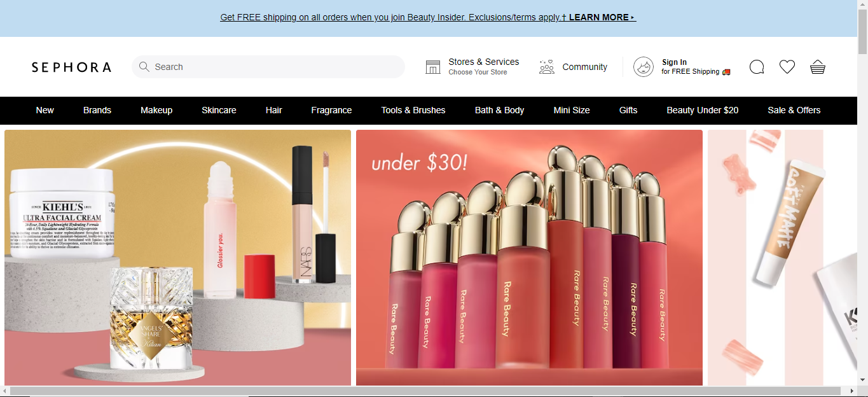Open the Mini Size menu
Viewport: 868px width, 397px height.
tap(572, 110)
